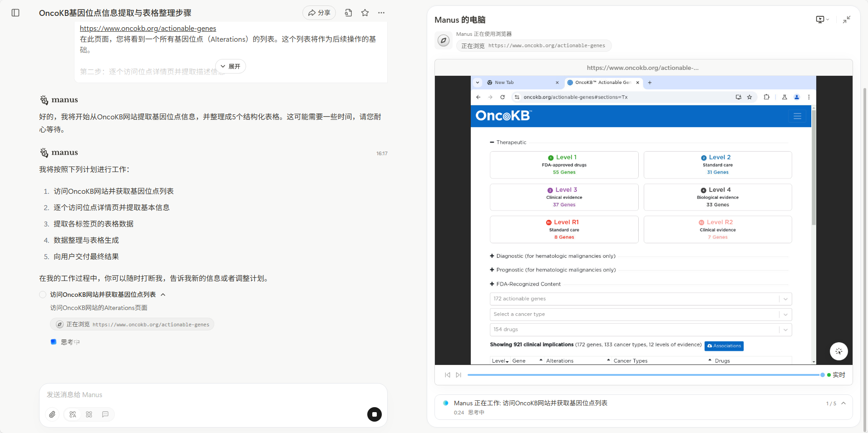Screen dimensions: 868x433
Task: Favorite this conversation with the star icon
Action: 365,13
